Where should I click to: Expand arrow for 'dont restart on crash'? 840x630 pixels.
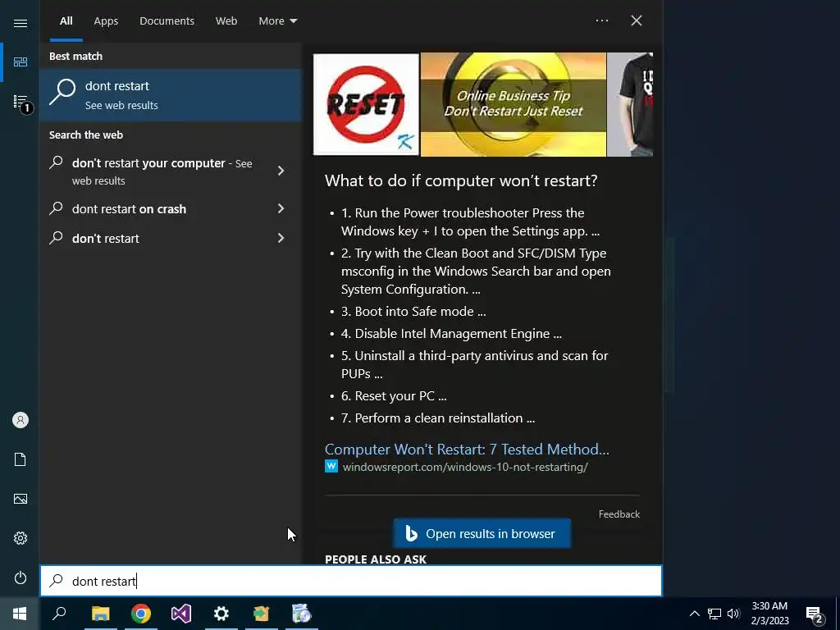click(281, 208)
